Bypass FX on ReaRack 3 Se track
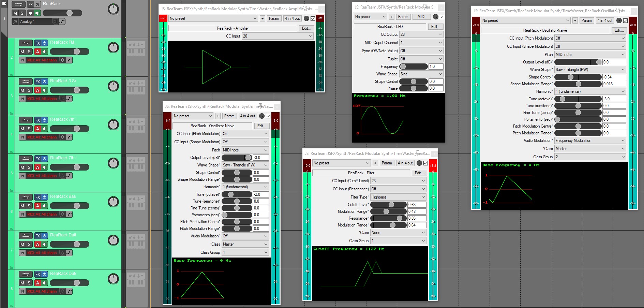644x308 pixels. click(x=44, y=82)
